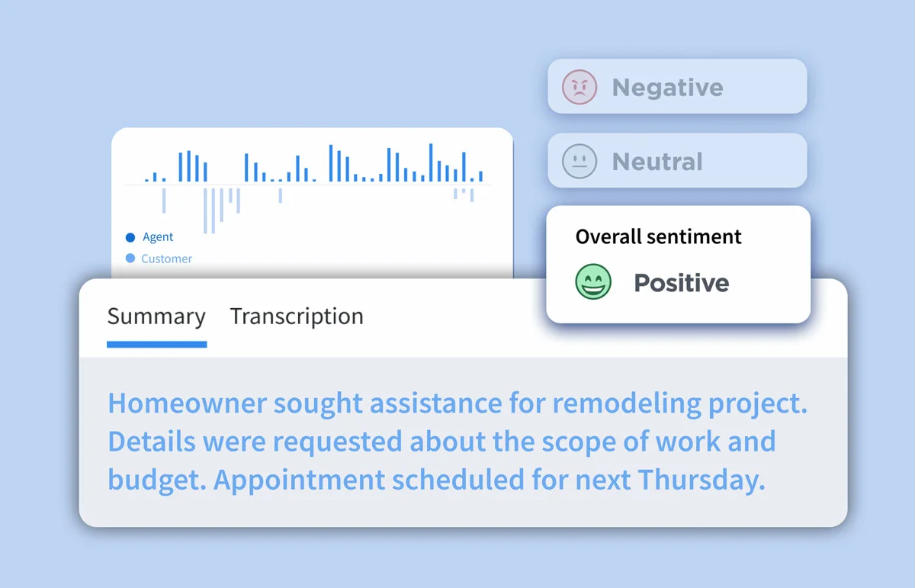Click the Agent legend label
The height and width of the screenshot is (588, 915).
coord(158,237)
